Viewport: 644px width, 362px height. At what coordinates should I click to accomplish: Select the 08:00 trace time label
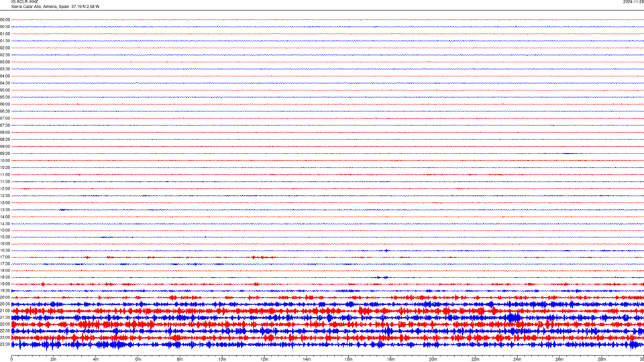pyautogui.click(x=5, y=132)
